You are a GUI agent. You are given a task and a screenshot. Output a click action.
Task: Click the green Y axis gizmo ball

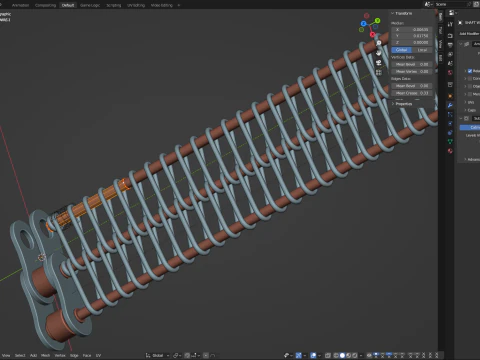tap(377, 21)
